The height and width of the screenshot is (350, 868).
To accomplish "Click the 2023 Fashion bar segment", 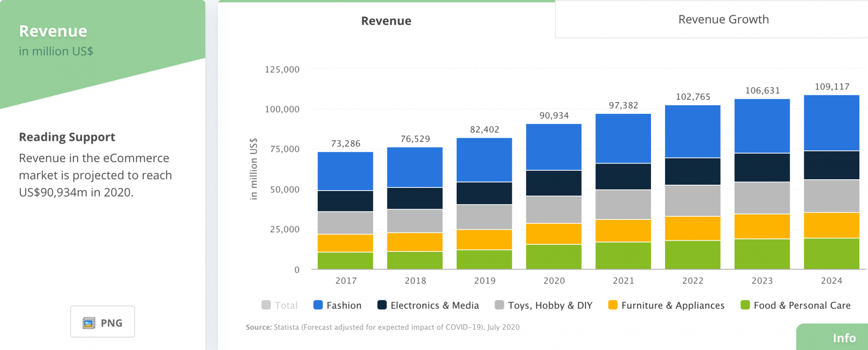I will click(762, 126).
